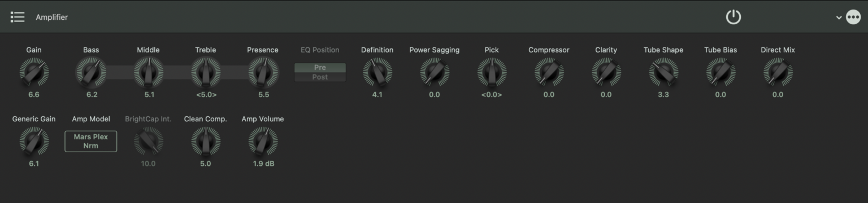Click the Power Sagging value 0.0

pos(435,95)
